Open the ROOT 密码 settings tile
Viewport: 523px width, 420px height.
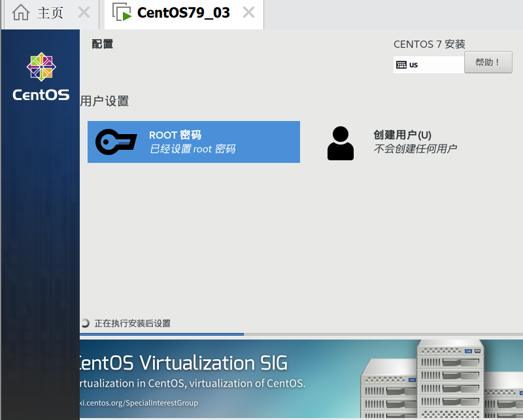[x=194, y=142]
